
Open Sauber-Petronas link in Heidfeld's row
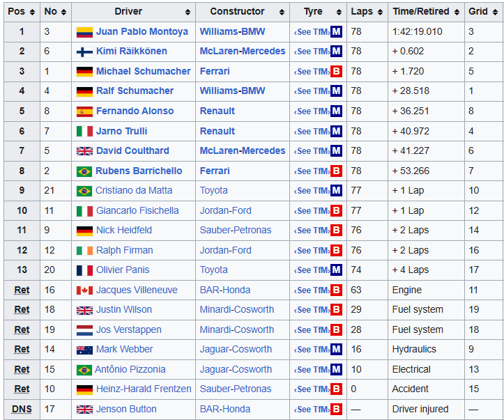tap(236, 231)
